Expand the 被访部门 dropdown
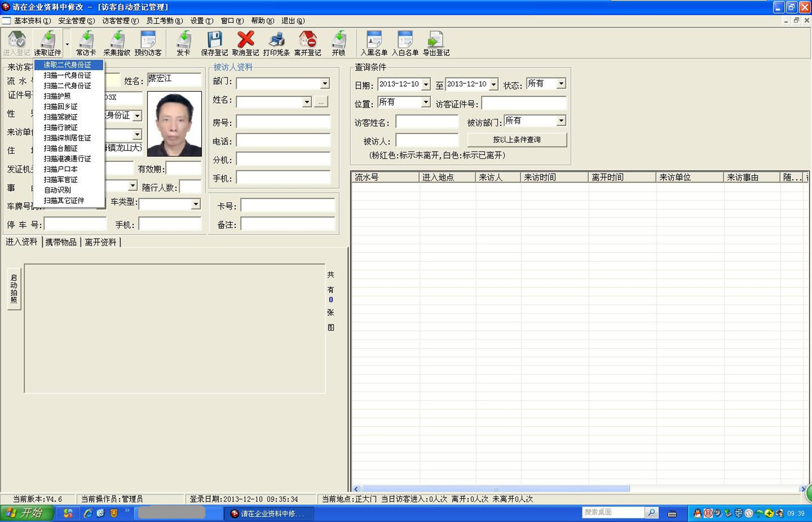 (561, 121)
